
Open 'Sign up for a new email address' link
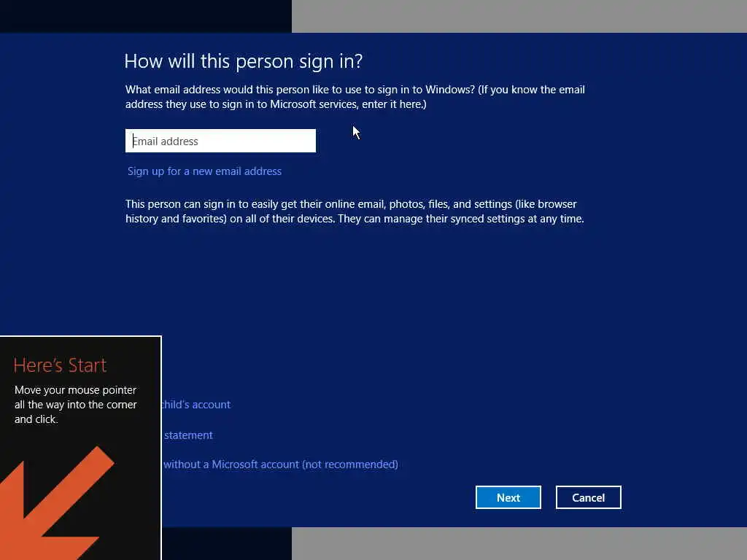click(204, 171)
